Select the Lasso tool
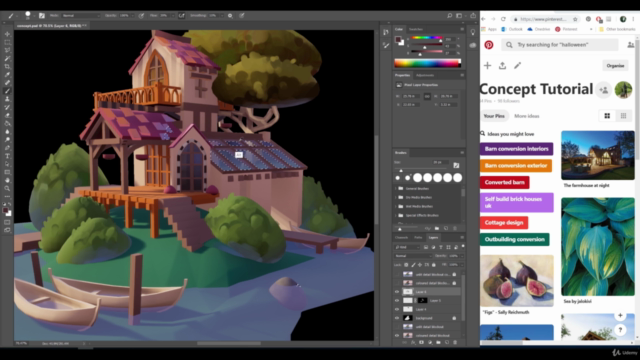Viewport: 640px width, 360px height. [7, 50]
